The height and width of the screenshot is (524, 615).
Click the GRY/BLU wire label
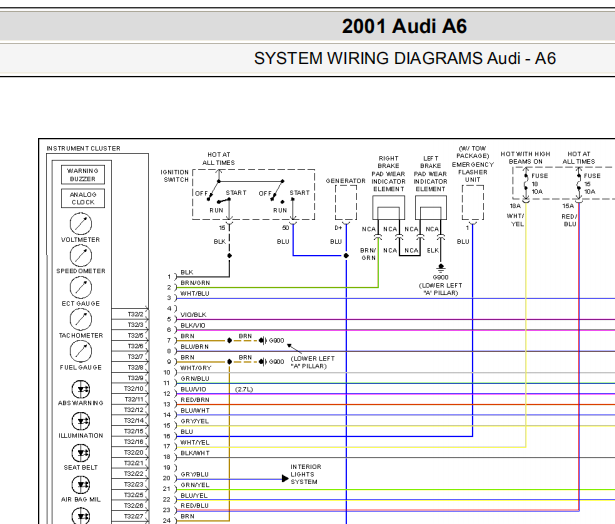194,474
